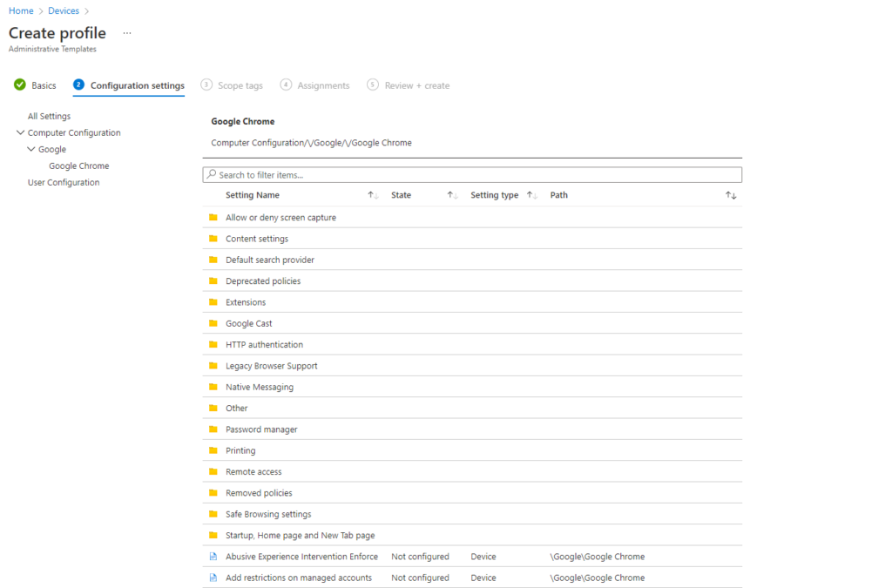Select Google Chrome in the tree
Image resolution: width=892 pixels, height=588 pixels.
79,166
